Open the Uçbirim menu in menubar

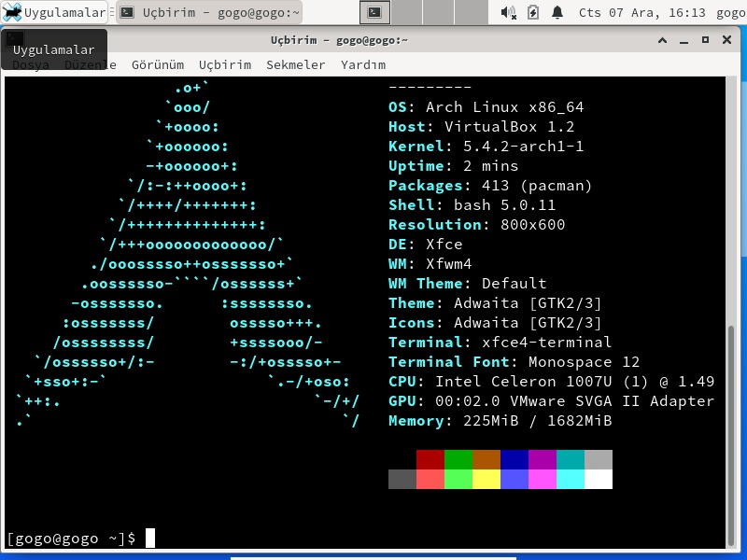point(225,64)
